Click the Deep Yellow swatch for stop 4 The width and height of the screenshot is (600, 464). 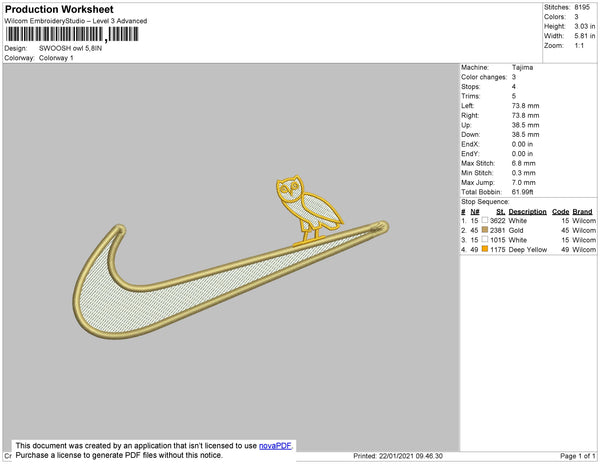coord(485,249)
